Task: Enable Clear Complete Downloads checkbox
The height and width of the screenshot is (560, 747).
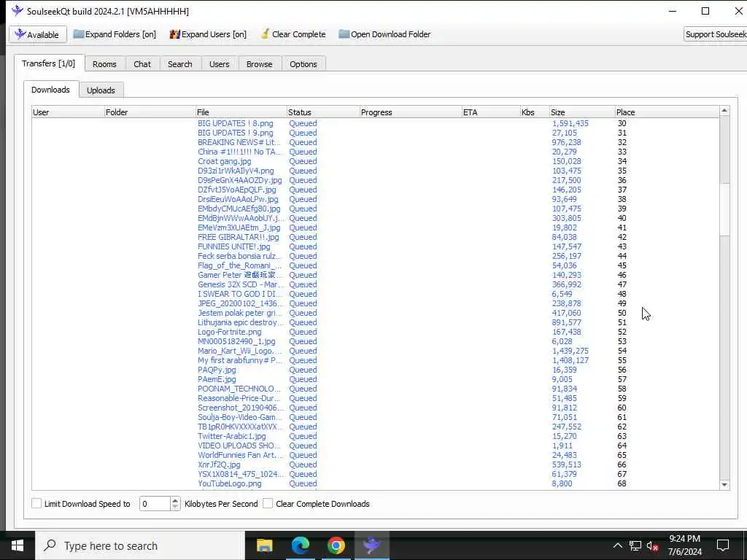Action: [x=268, y=503]
